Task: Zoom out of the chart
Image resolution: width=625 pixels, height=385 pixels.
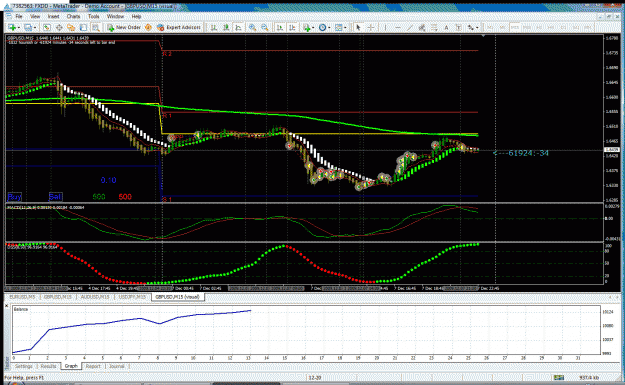Action: (x=265, y=28)
